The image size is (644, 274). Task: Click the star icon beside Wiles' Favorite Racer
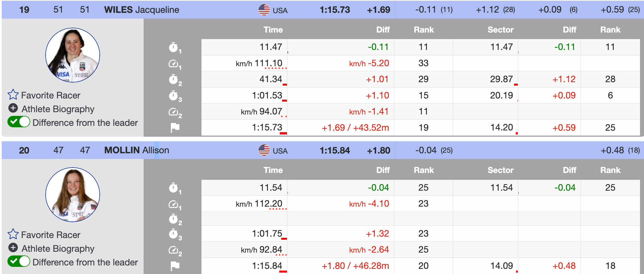[x=13, y=95]
